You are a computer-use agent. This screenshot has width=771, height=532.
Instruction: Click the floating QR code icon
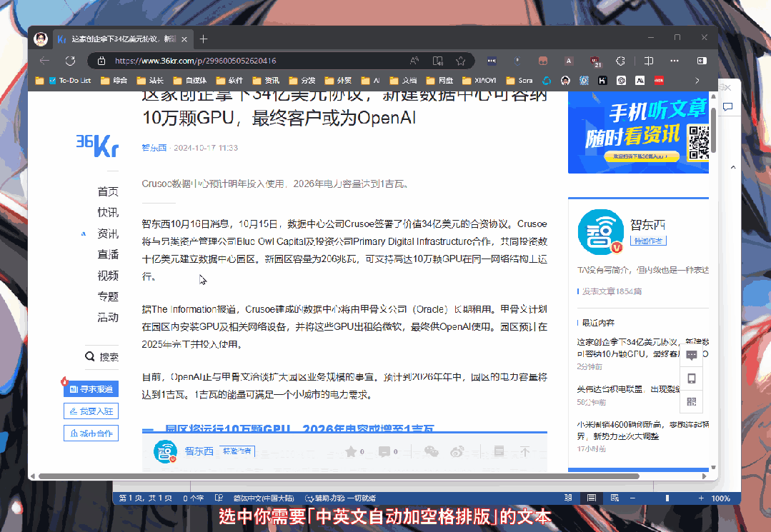692,401
